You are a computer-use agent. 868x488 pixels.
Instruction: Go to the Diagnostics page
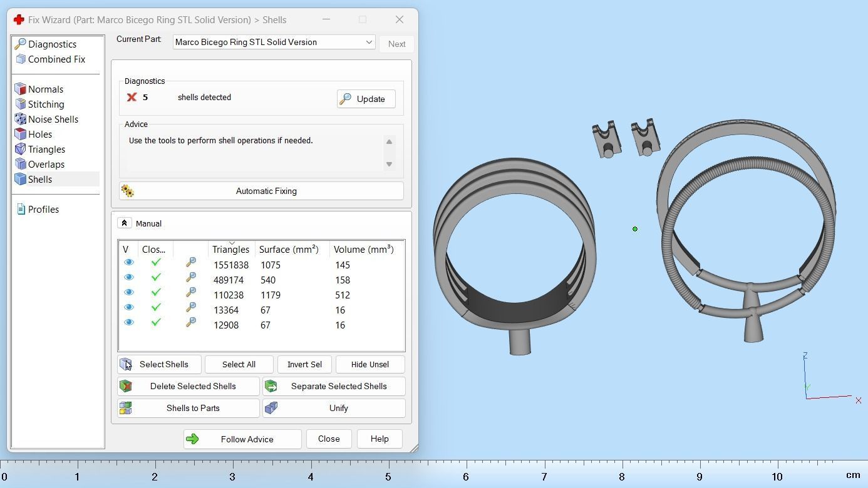[x=52, y=44]
